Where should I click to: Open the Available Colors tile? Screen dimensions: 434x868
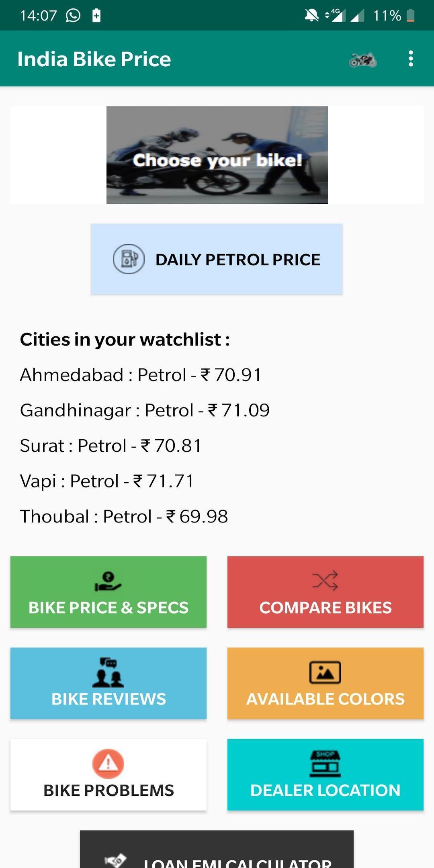point(325,683)
